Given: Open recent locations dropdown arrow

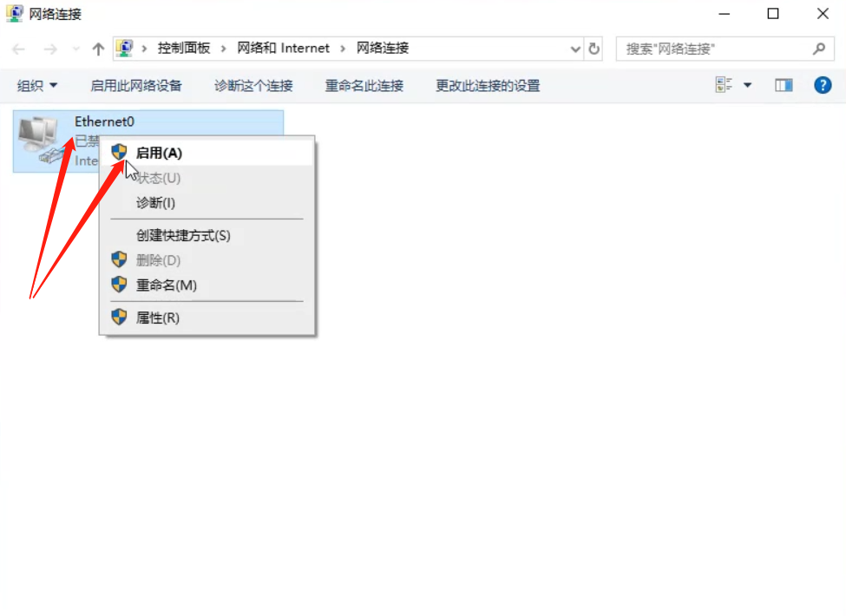Looking at the screenshot, I should (x=76, y=49).
